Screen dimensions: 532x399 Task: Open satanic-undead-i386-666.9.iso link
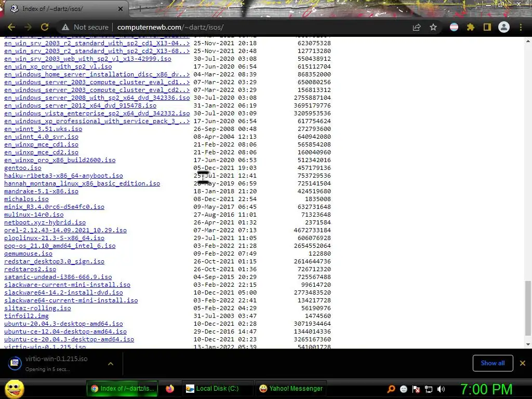[x=58, y=277]
